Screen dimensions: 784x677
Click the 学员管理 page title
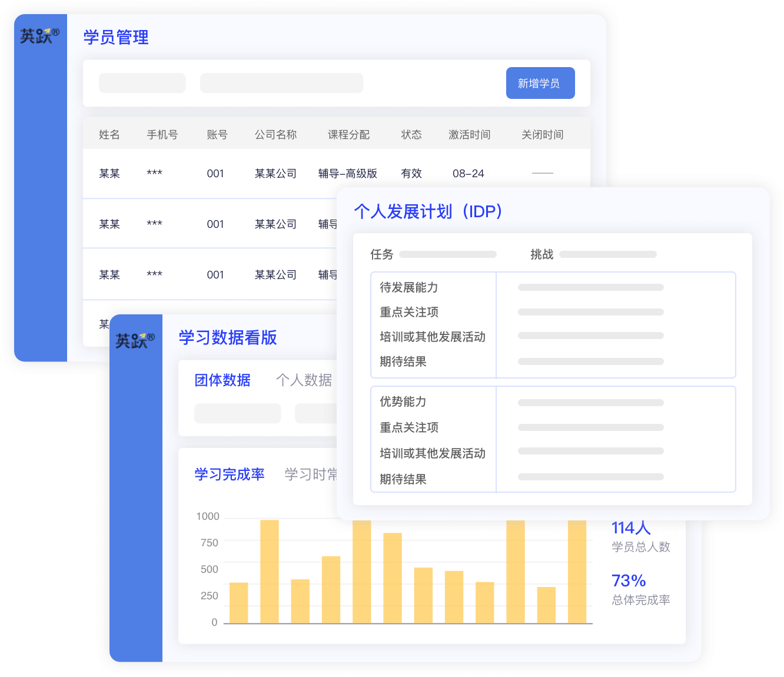[116, 37]
